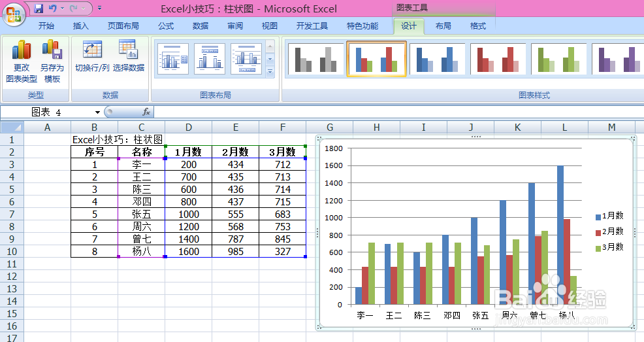This screenshot has height=342, width=644.
Task: Click 另存为模板 save as template
Action: (52, 61)
